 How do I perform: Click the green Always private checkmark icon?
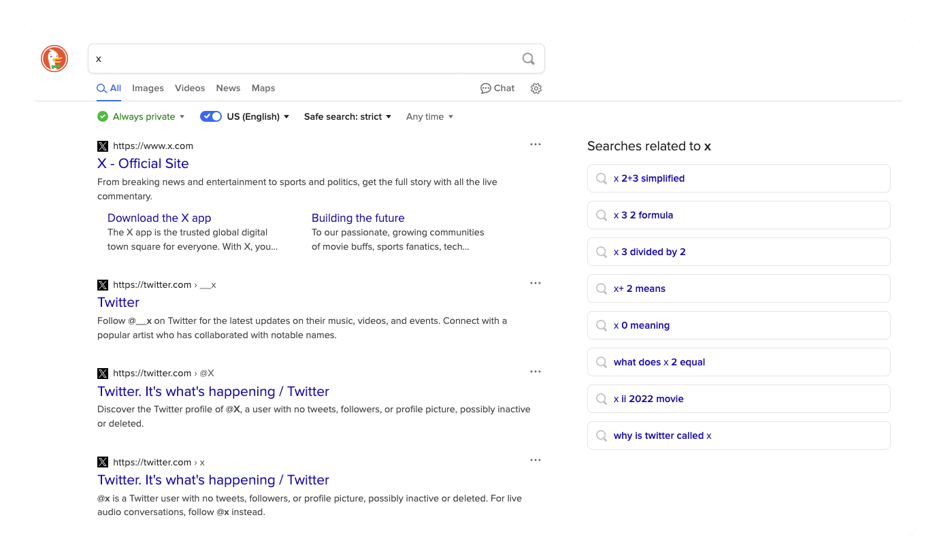pyautogui.click(x=103, y=116)
